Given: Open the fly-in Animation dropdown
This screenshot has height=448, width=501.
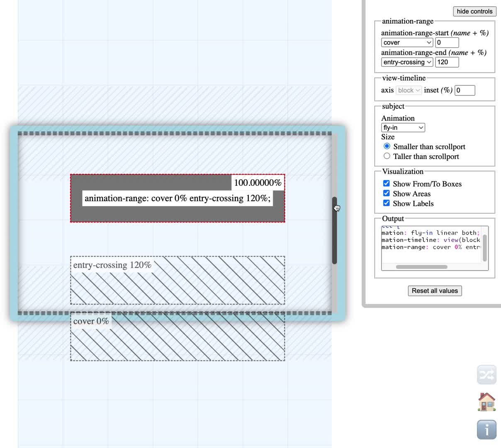Looking at the screenshot, I should pyautogui.click(x=403, y=128).
